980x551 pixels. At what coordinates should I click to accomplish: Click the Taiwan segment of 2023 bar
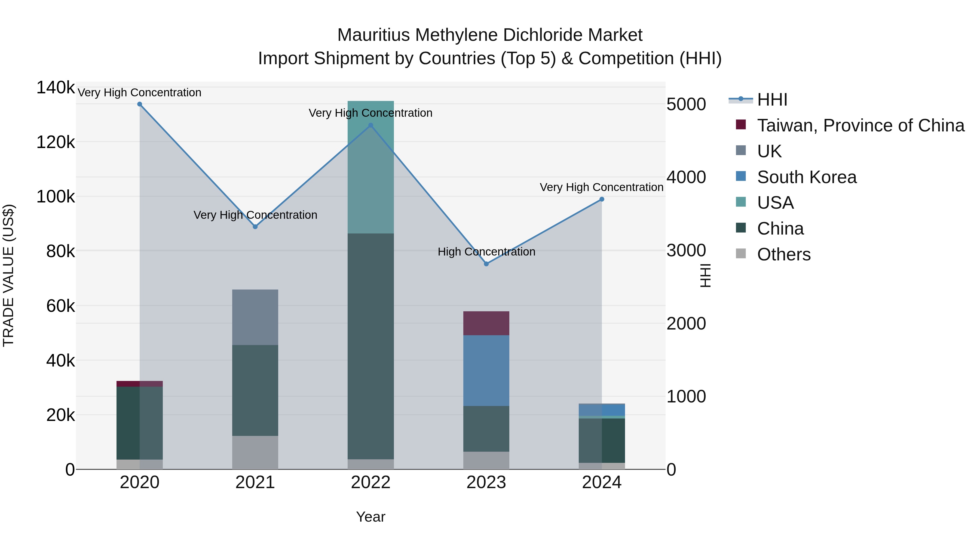(x=486, y=323)
